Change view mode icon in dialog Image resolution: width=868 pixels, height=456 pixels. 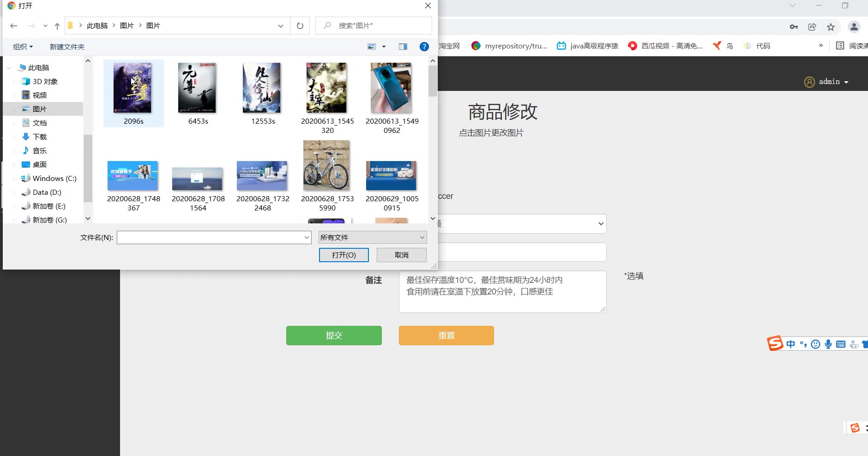372,47
